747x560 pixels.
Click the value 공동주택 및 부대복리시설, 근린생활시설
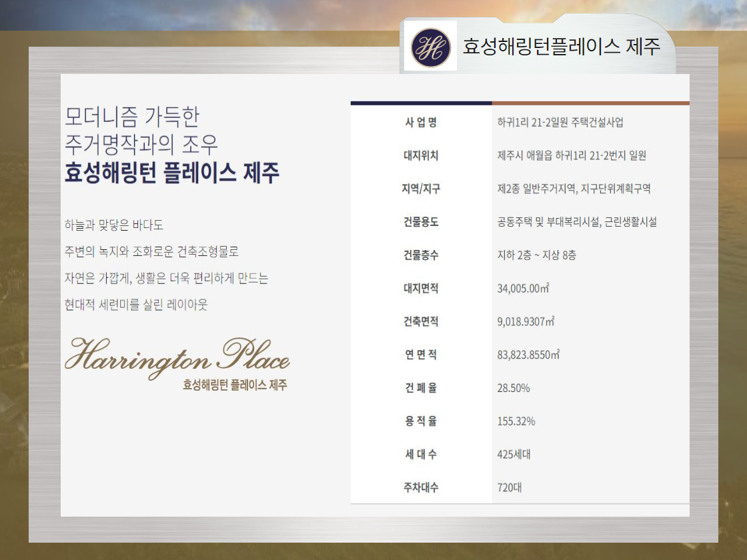pos(577,222)
